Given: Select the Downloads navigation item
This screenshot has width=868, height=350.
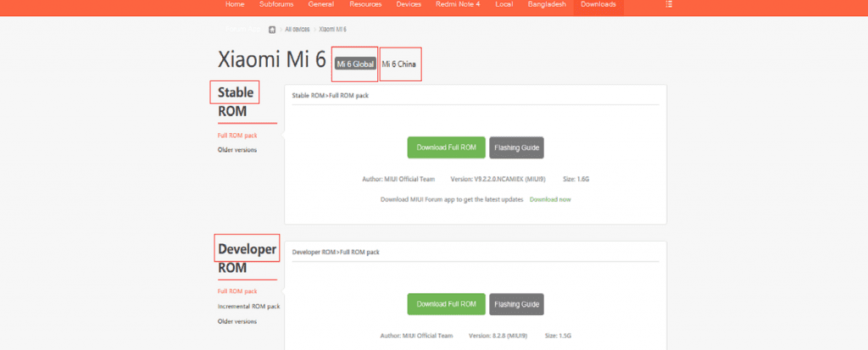Looking at the screenshot, I should pos(598,4).
